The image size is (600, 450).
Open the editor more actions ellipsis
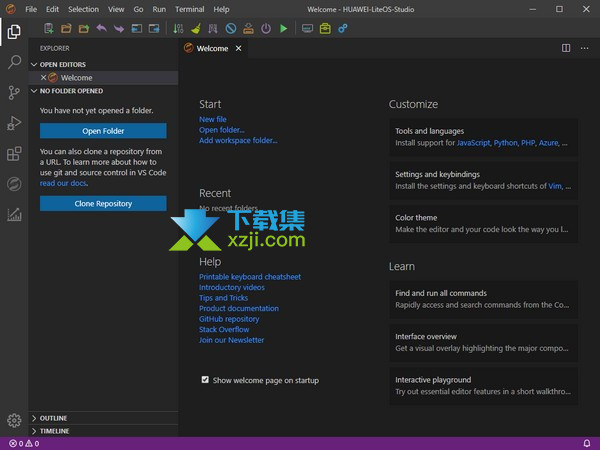(584, 48)
